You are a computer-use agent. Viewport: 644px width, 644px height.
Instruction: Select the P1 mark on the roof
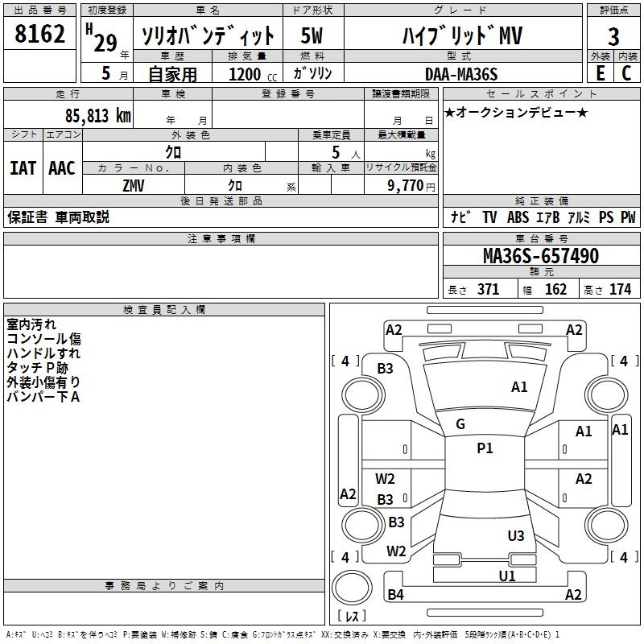485,448
